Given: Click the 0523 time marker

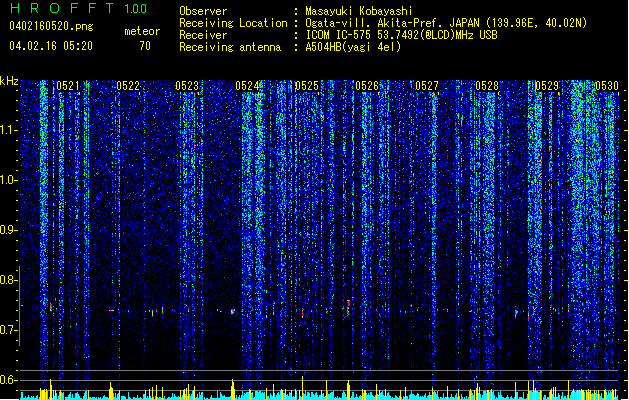Looking at the screenshot, I should click(187, 86).
